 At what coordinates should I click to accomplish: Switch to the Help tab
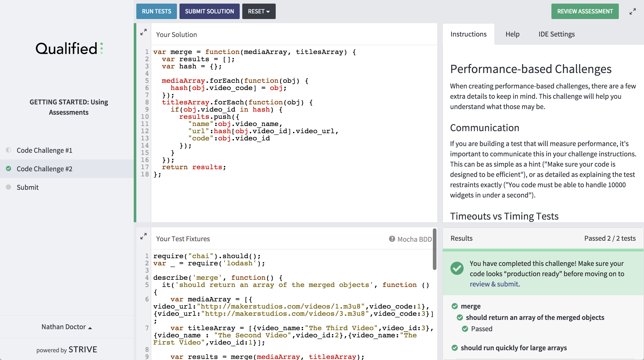(512, 34)
